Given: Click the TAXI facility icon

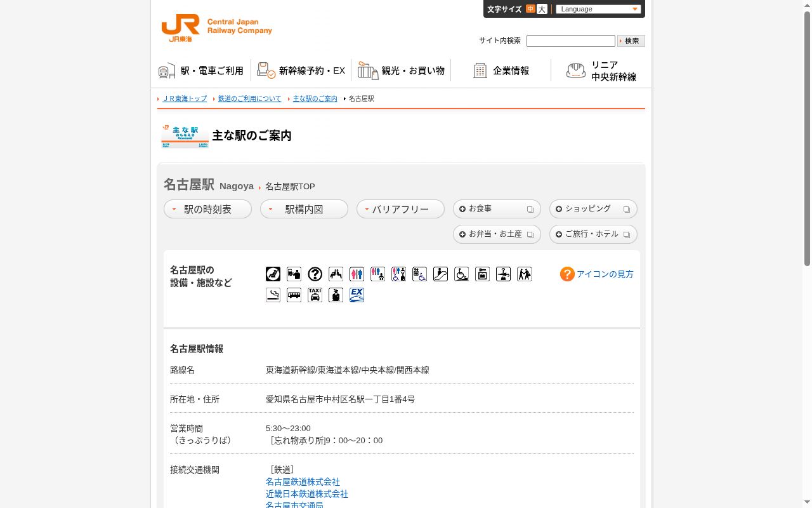Looking at the screenshot, I should 315,295.
